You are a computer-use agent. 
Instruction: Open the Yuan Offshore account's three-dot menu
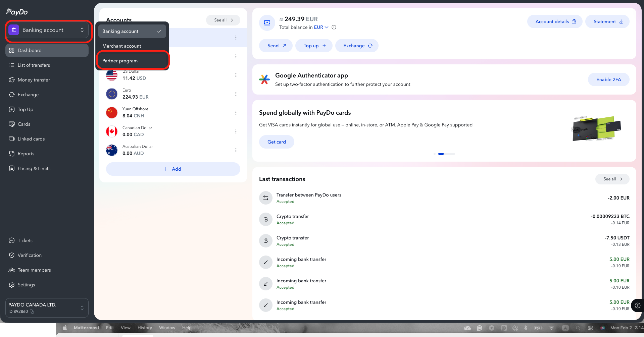236,113
